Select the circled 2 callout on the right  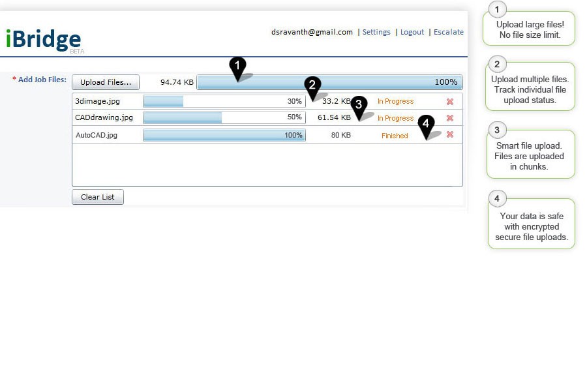(x=497, y=65)
